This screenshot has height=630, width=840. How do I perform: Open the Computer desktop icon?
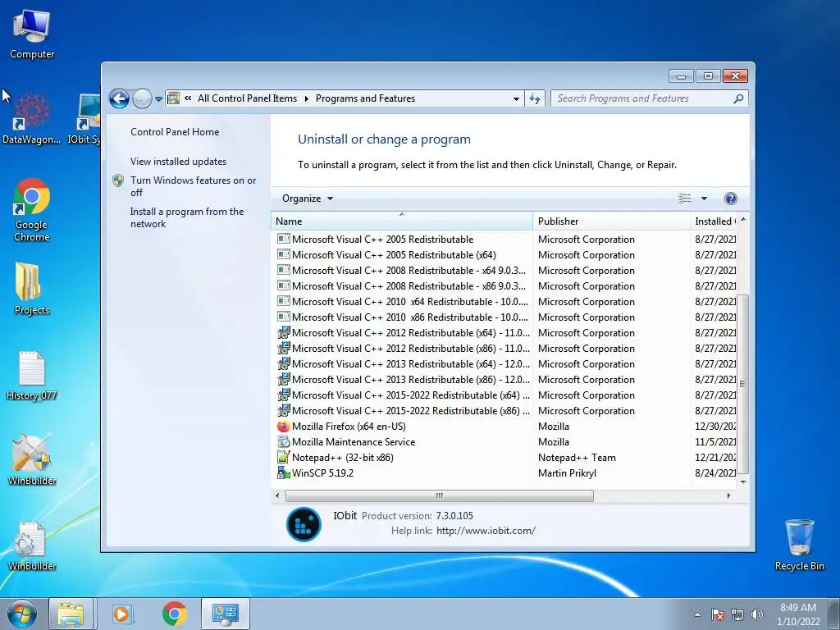tap(32, 34)
